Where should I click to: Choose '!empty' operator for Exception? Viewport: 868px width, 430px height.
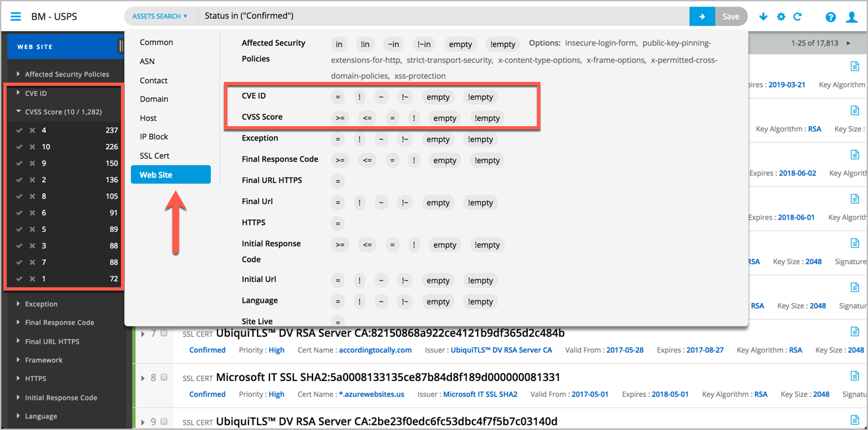click(480, 139)
